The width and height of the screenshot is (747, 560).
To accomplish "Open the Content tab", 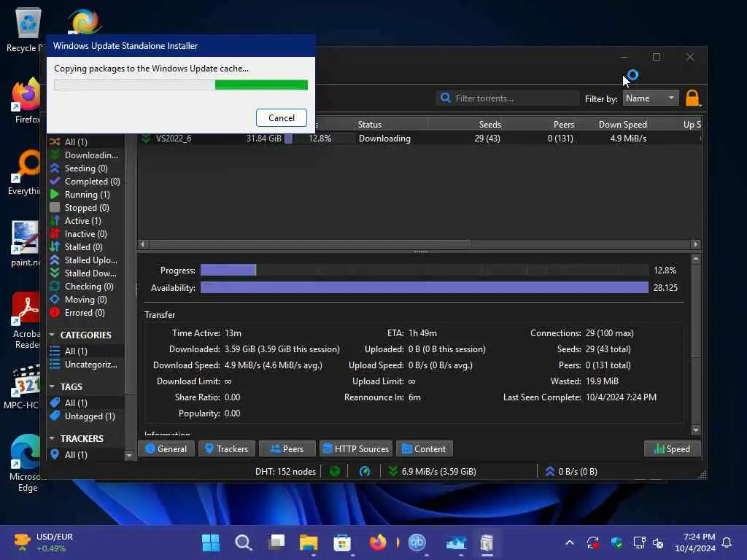I will 424,448.
